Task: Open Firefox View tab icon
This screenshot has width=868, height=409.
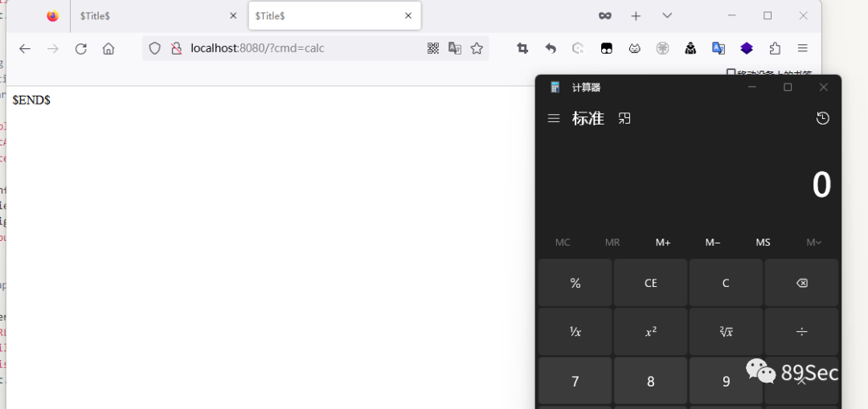Action: [52, 16]
